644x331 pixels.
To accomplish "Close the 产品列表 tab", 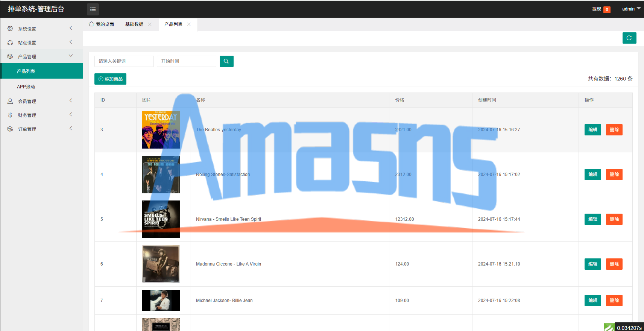I will 189,24.
